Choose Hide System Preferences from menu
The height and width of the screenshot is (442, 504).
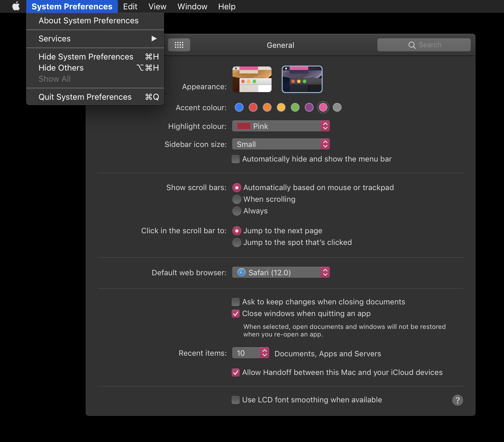[x=95, y=57]
